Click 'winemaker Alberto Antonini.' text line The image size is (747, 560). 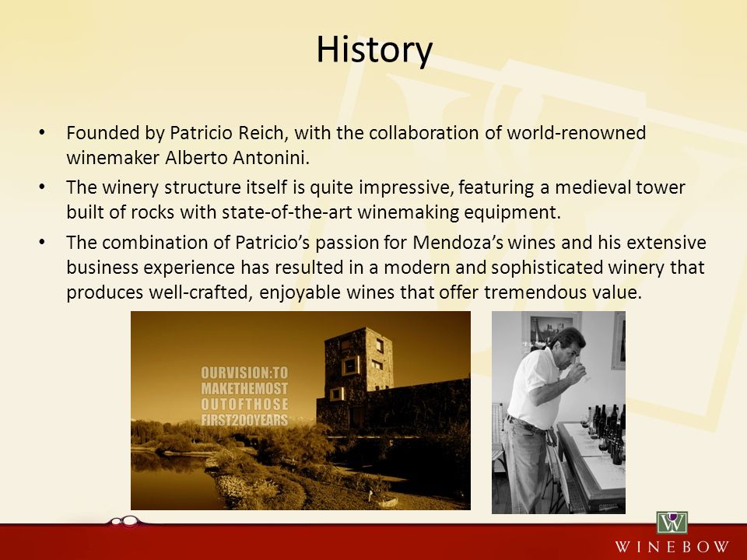click(188, 158)
